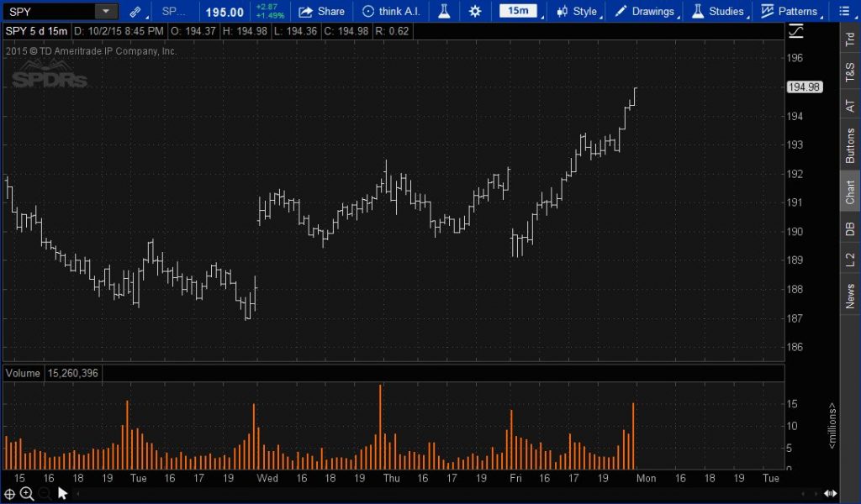The height and width of the screenshot is (504, 861).
Task: Click the SPY symbol input field
Action: click(x=49, y=12)
